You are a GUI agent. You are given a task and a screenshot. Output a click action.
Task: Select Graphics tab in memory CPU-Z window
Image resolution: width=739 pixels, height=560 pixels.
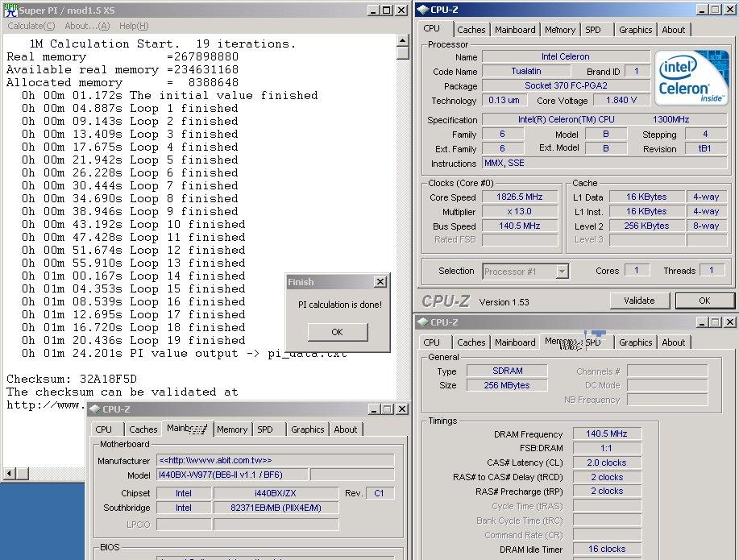(635, 342)
